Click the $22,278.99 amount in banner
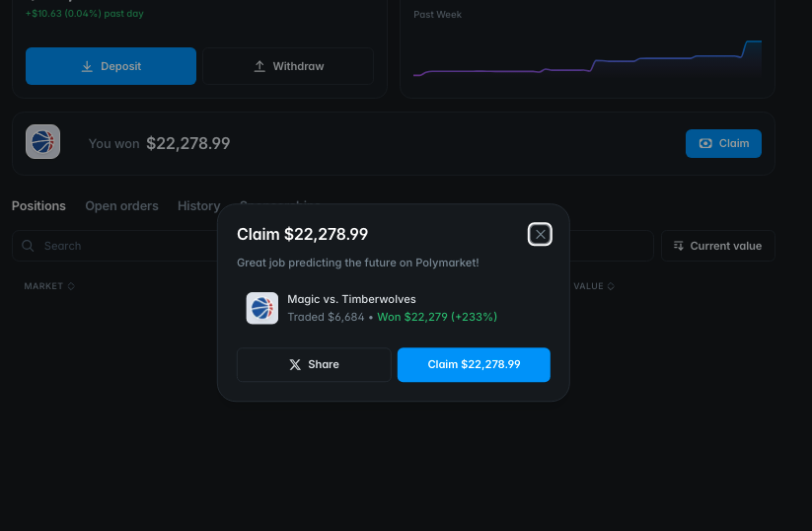 coord(188,143)
